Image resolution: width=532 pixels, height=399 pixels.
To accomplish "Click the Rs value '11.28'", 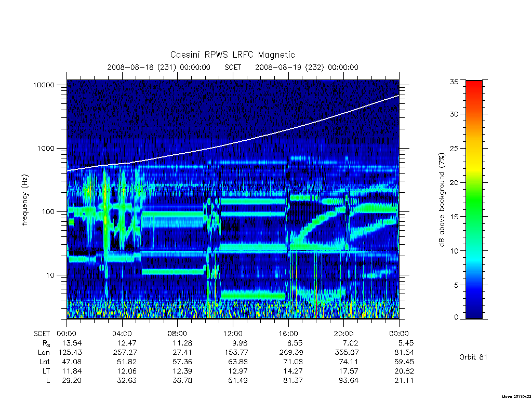I will (182, 343).
